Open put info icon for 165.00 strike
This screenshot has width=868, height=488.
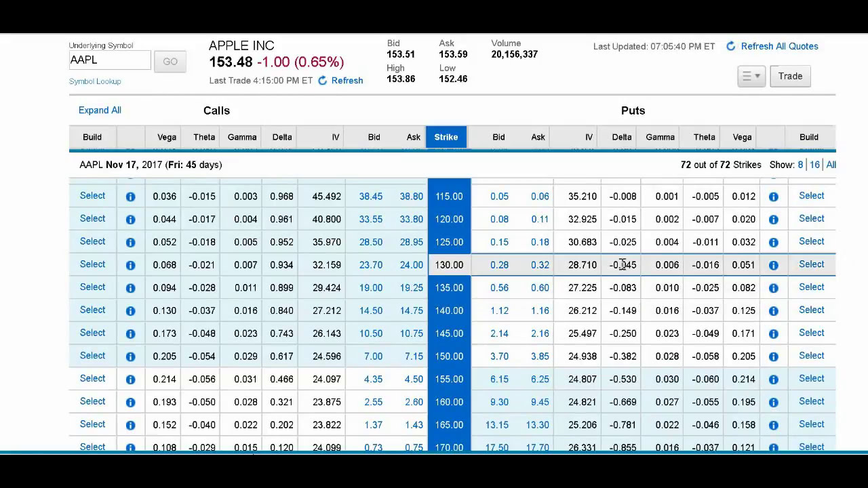774,425
